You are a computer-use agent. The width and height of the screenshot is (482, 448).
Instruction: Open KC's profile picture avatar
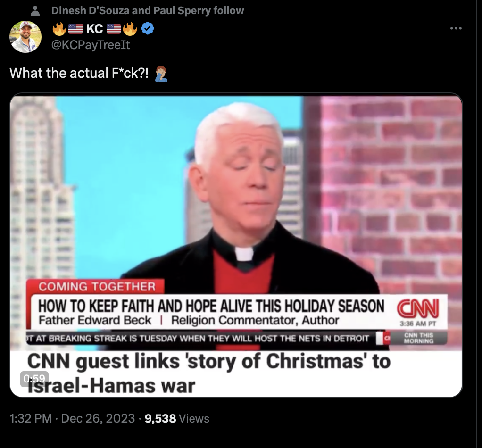point(25,37)
